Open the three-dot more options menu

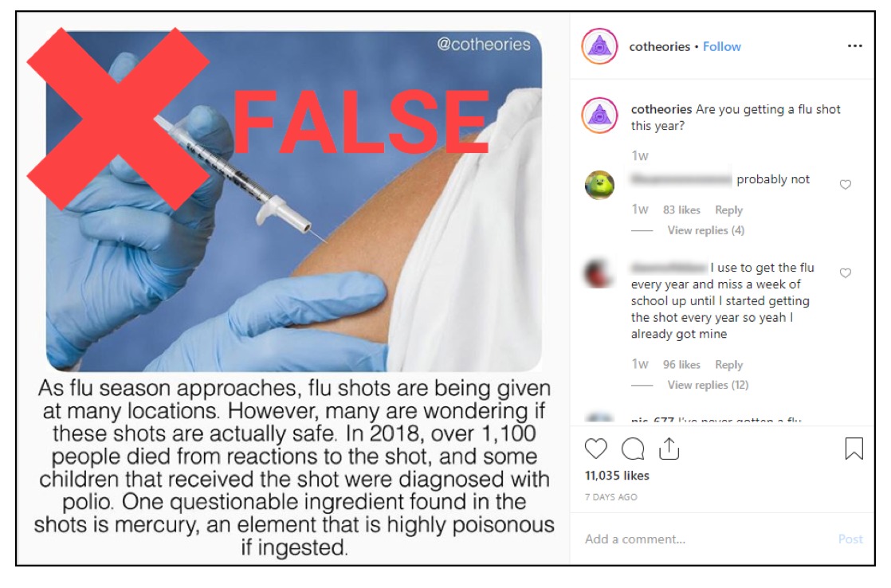coord(854,46)
